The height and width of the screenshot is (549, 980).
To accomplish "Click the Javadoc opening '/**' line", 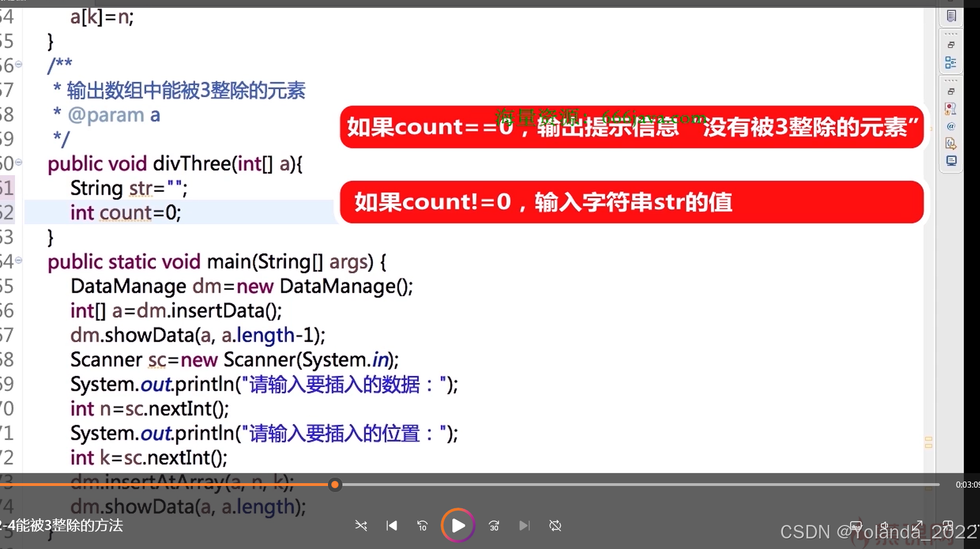I will tap(60, 66).
